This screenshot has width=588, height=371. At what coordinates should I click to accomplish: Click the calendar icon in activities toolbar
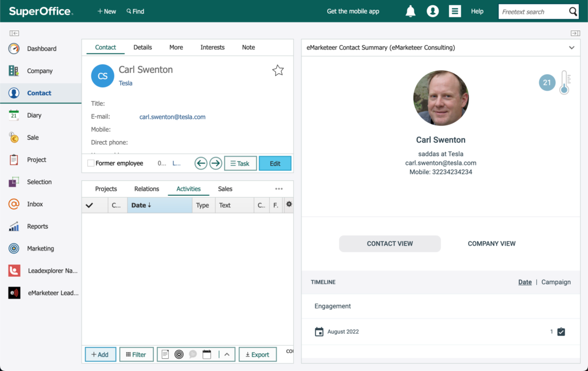[x=207, y=354]
